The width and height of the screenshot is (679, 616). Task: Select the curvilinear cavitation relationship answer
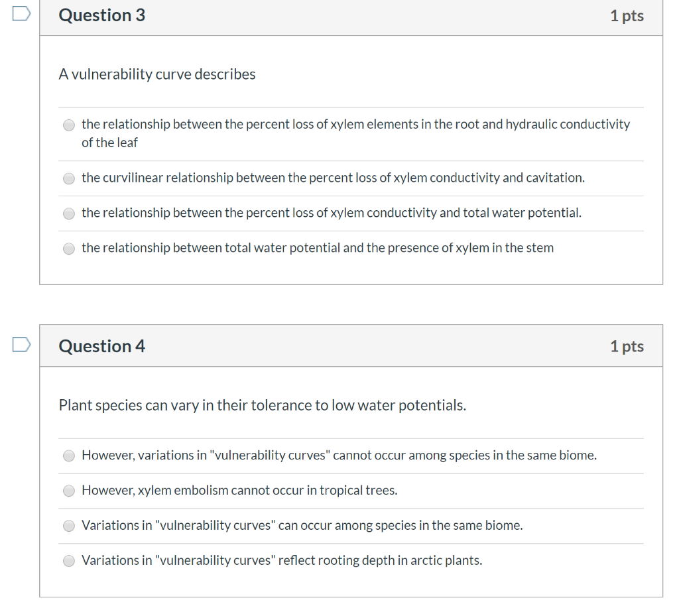[x=68, y=178]
